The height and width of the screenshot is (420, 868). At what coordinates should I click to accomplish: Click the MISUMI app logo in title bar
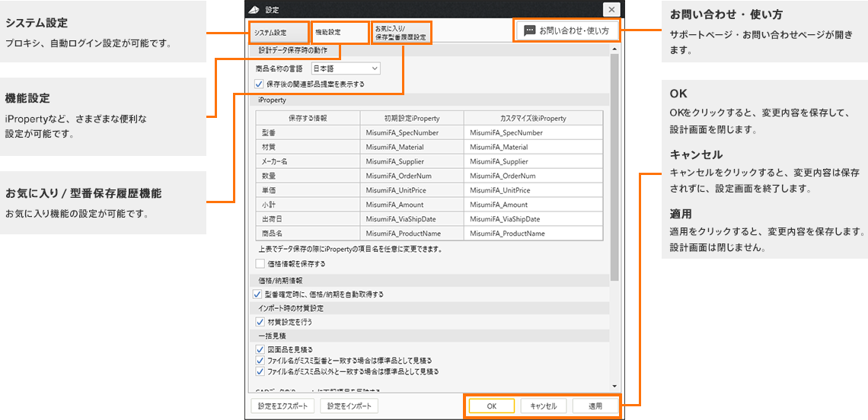pos(254,9)
